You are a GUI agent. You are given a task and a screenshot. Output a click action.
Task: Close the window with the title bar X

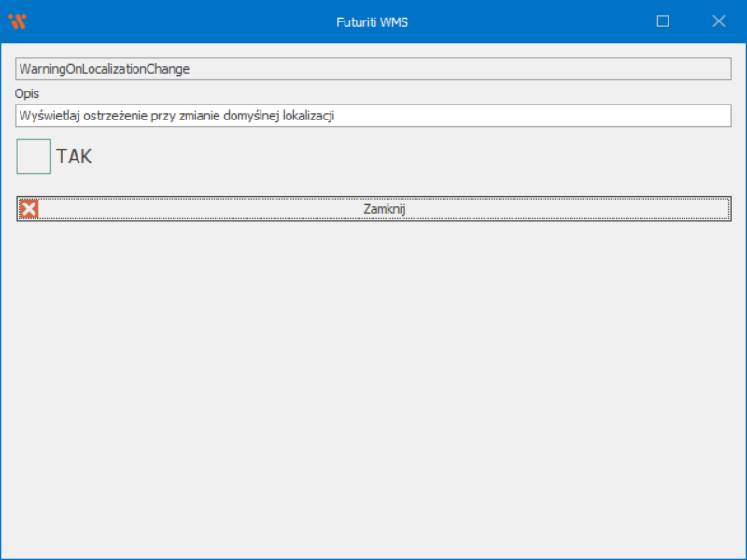tap(718, 21)
